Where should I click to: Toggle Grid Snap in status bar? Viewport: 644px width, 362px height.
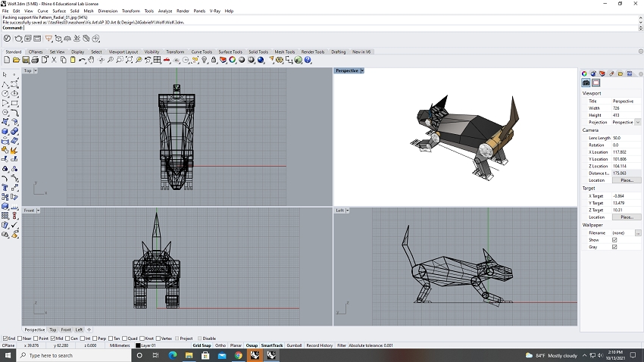pos(202,345)
